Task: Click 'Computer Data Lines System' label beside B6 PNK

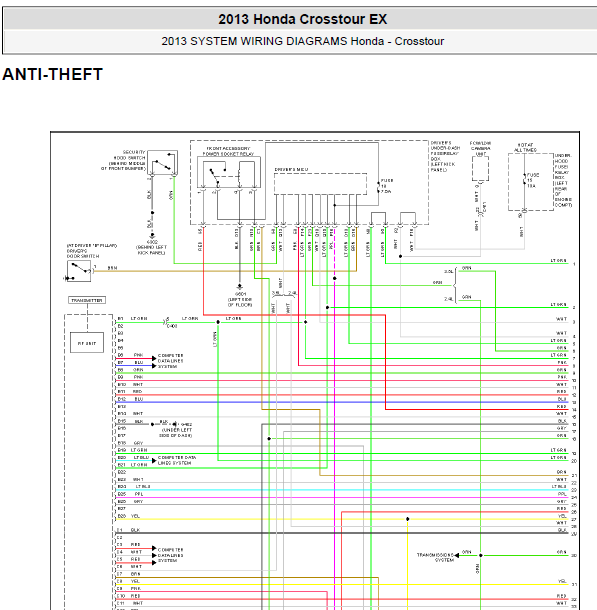Action: [170, 361]
